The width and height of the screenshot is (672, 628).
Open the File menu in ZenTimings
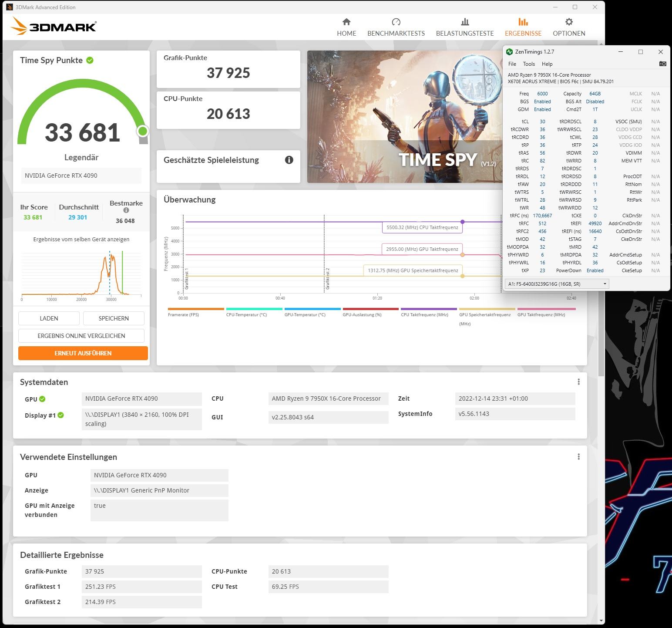click(x=512, y=64)
